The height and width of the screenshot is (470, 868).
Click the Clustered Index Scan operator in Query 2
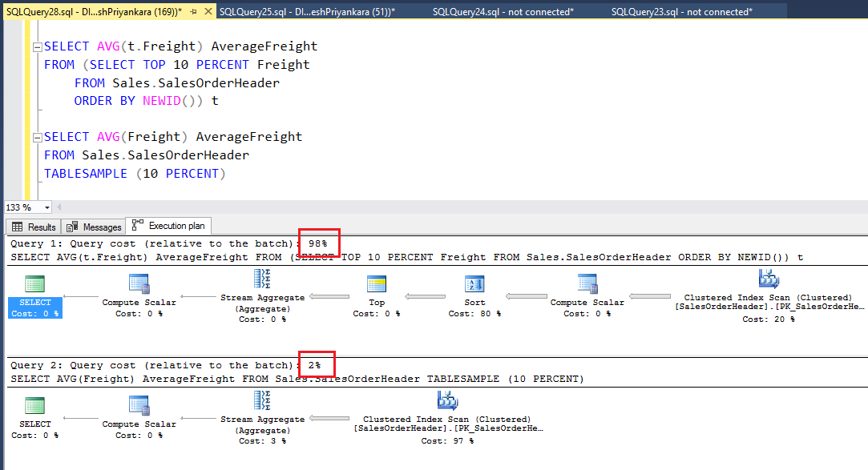click(x=447, y=400)
